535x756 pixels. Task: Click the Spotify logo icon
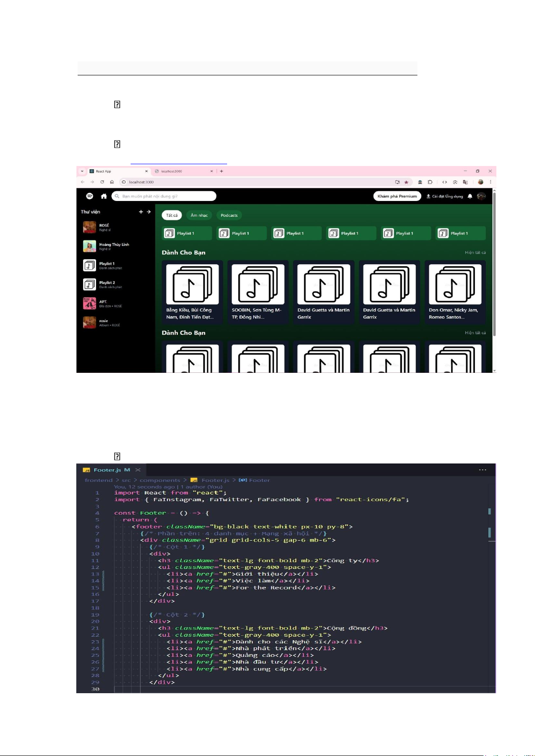click(x=90, y=196)
